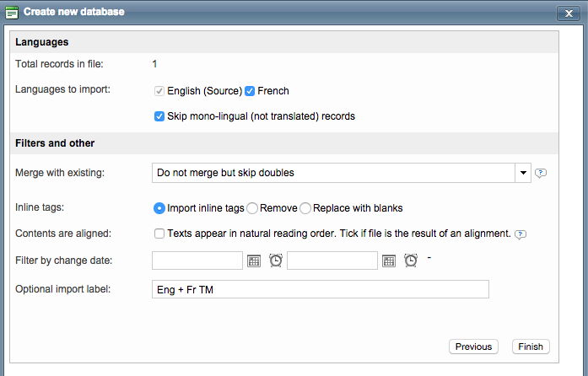588x376 pixels.
Task: Uncheck the French language checkbox
Action: [250, 91]
